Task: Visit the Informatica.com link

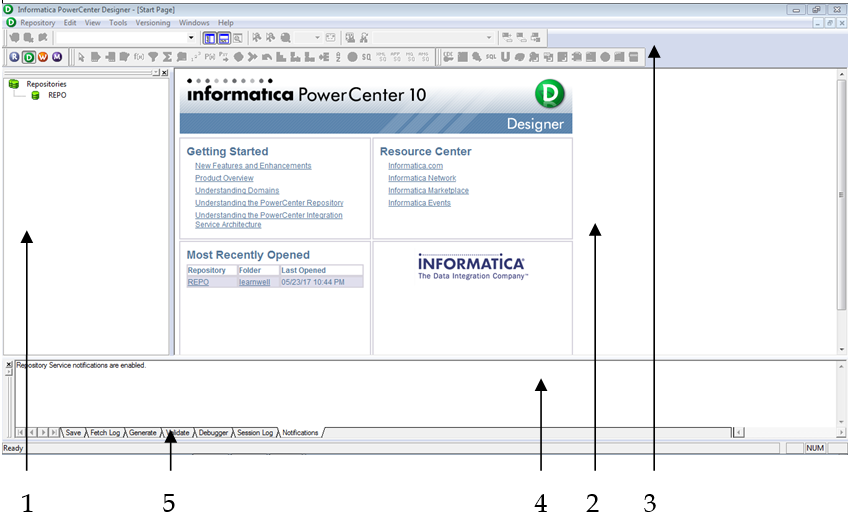Action: 415,166
